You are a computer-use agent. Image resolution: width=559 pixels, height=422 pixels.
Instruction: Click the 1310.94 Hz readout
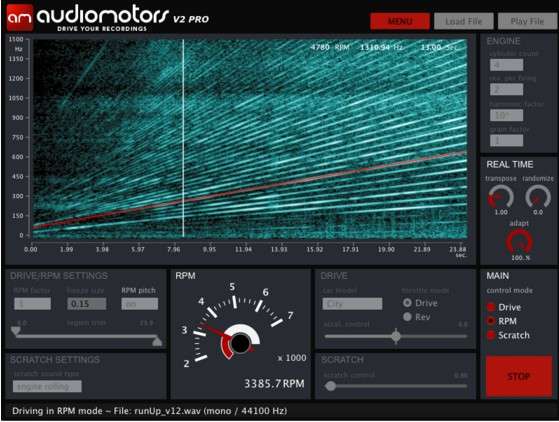[381, 47]
